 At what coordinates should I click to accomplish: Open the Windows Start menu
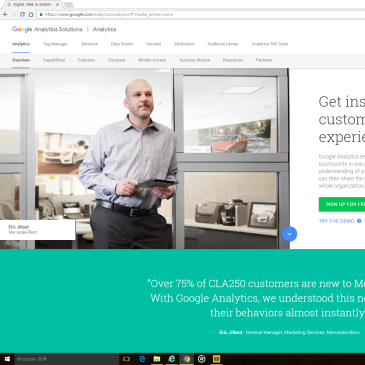pyautogui.click(x=7, y=359)
